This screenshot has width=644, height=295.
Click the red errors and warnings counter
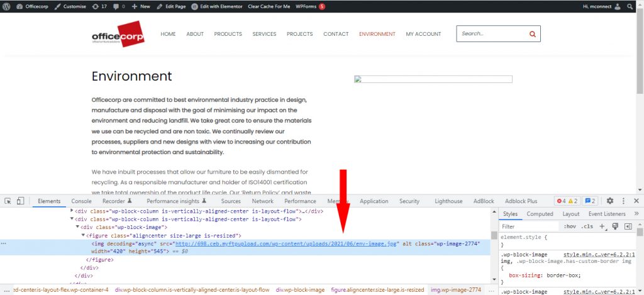click(569, 201)
